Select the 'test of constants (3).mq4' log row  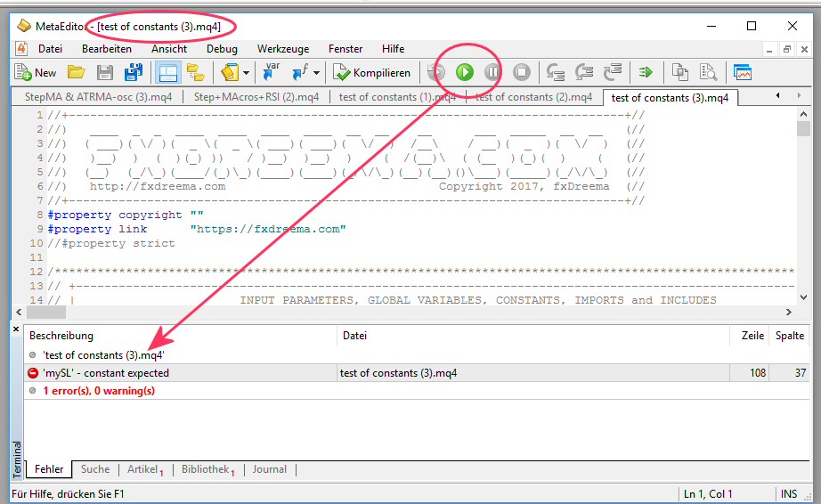click(417, 354)
